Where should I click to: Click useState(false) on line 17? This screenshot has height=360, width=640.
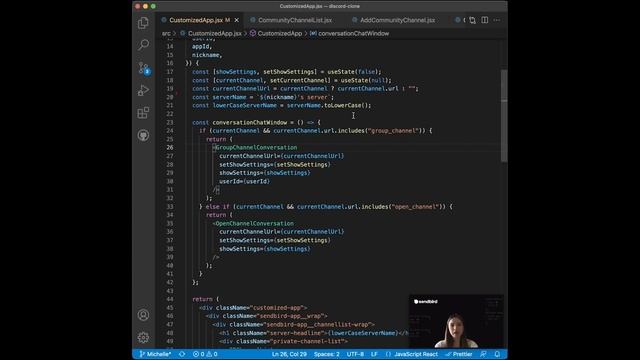(x=353, y=72)
